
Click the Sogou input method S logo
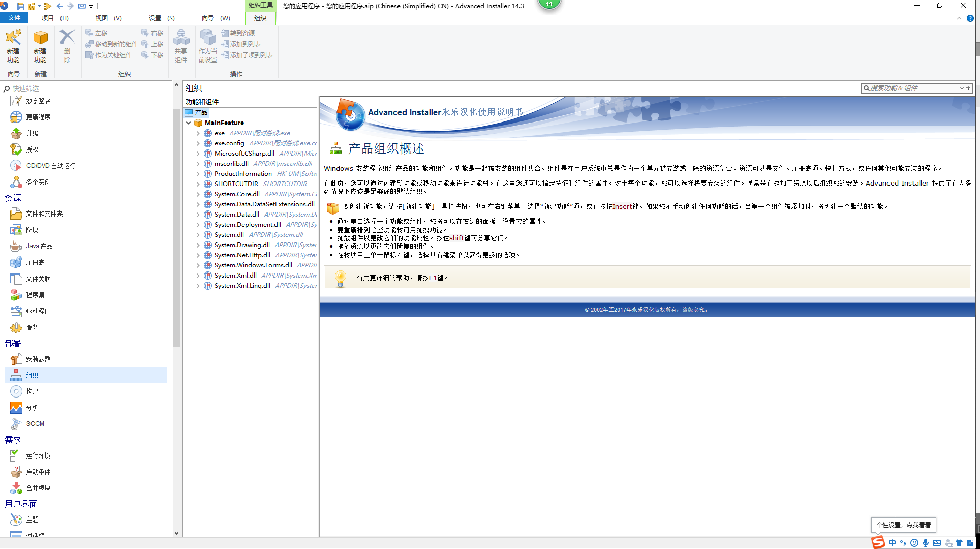(878, 542)
